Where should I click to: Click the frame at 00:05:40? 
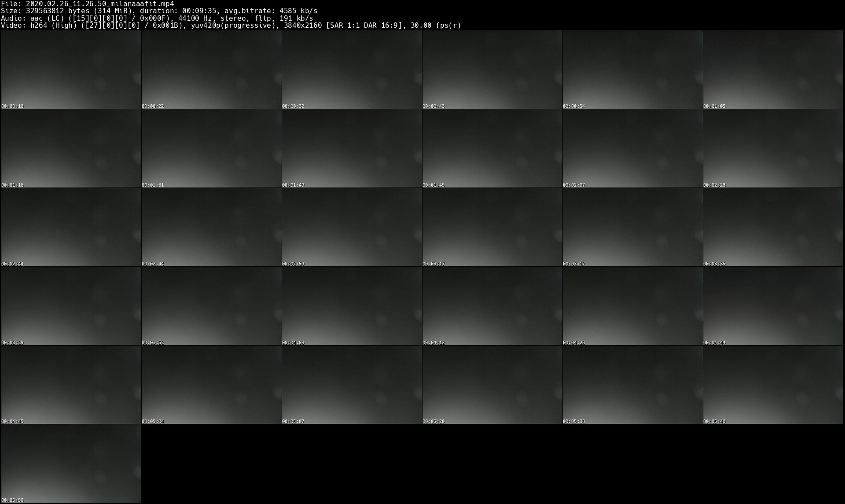(773, 385)
